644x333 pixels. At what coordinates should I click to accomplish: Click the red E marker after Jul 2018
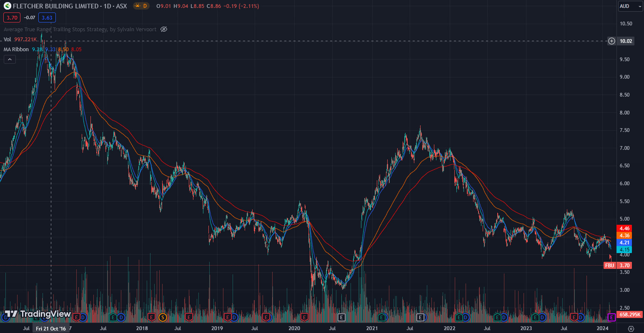[x=189, y=317]
